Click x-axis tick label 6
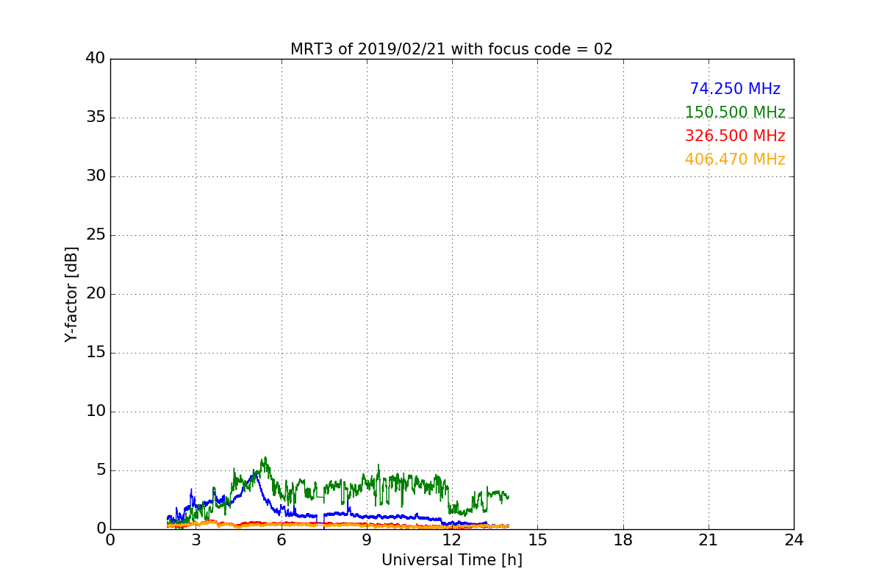The image size is (882, 588). coord(281,540)
